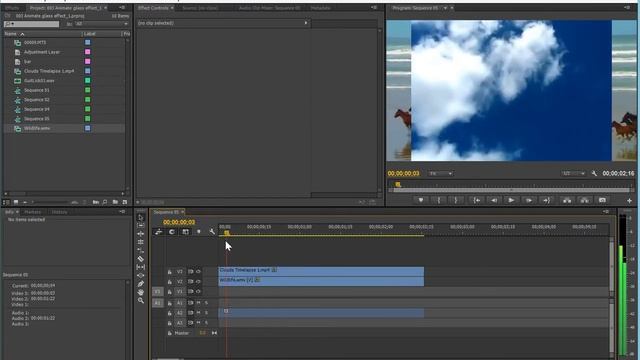Select the Selection tool in the toolbox

pyautogui.click(x=141, y=217)
